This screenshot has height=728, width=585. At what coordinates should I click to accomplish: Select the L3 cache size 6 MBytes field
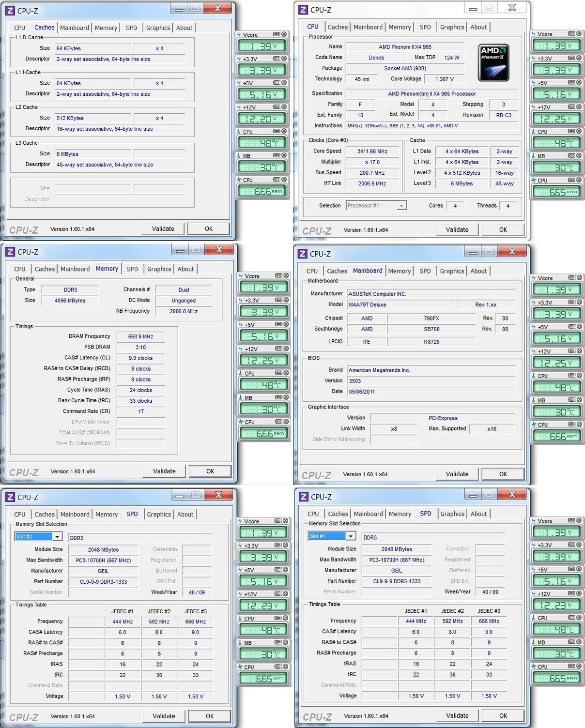tap(92, 154)
